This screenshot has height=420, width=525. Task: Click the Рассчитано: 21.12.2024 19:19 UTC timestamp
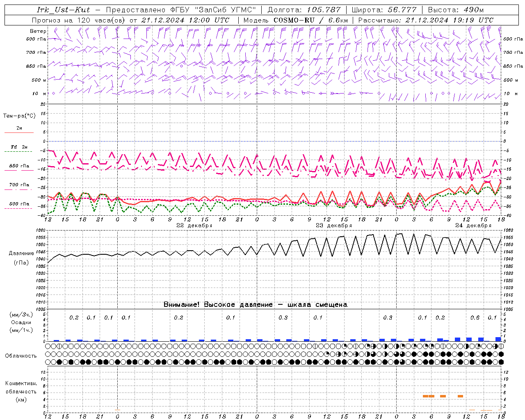(426, 20)
